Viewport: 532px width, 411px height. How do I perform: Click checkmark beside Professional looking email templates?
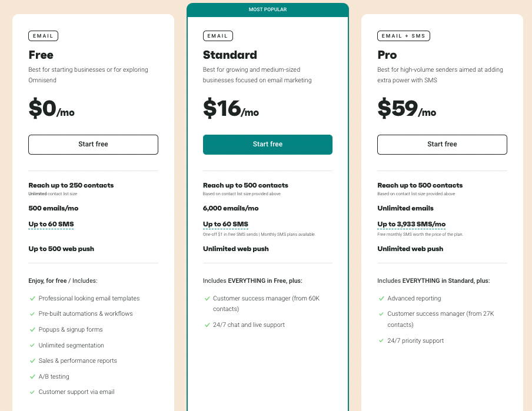pos(32,299)
